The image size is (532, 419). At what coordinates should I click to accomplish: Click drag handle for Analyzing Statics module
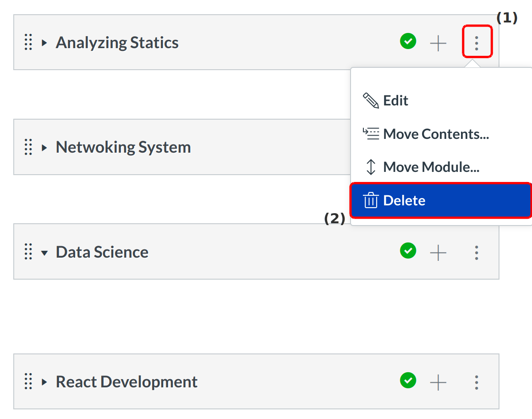coord(28,43)
